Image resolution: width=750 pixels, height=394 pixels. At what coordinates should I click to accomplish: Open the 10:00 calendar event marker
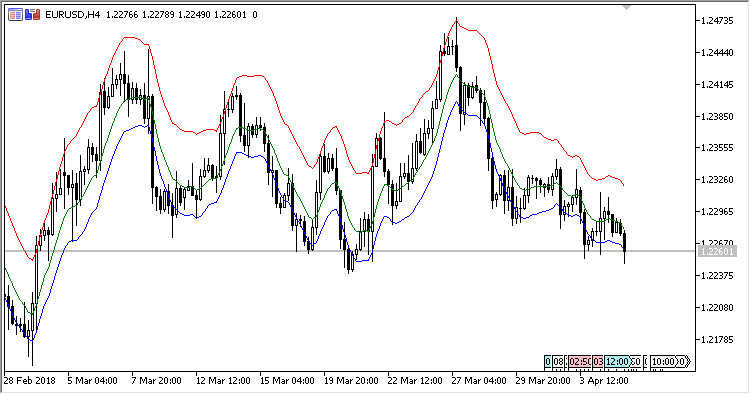[x=663, y=361]
